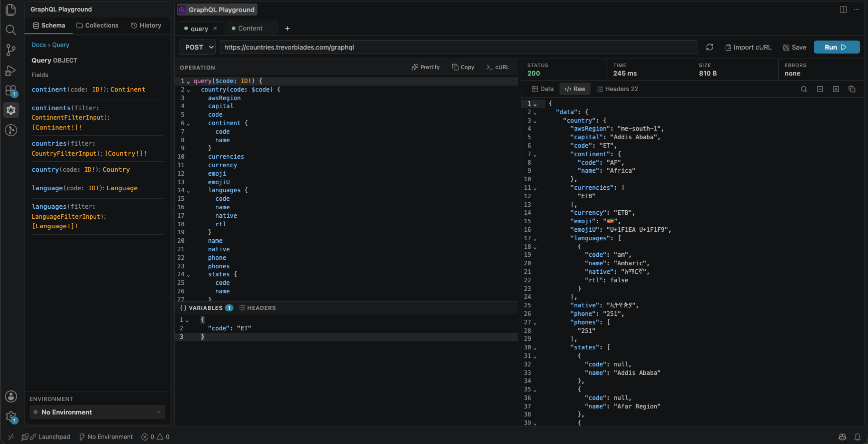
Task: Select the GraphQL Playground activity icon
Action: tap(11, 110)
